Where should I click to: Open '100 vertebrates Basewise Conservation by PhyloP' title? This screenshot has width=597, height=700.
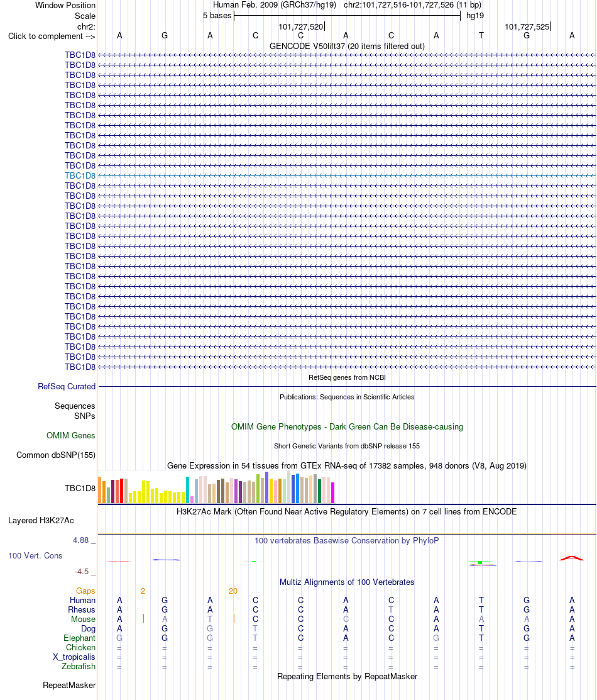coord(347,541)
